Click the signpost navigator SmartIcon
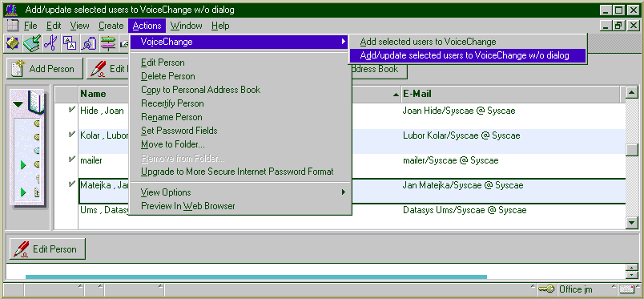Screen dimensions: 644x299 tap(107, 43)
